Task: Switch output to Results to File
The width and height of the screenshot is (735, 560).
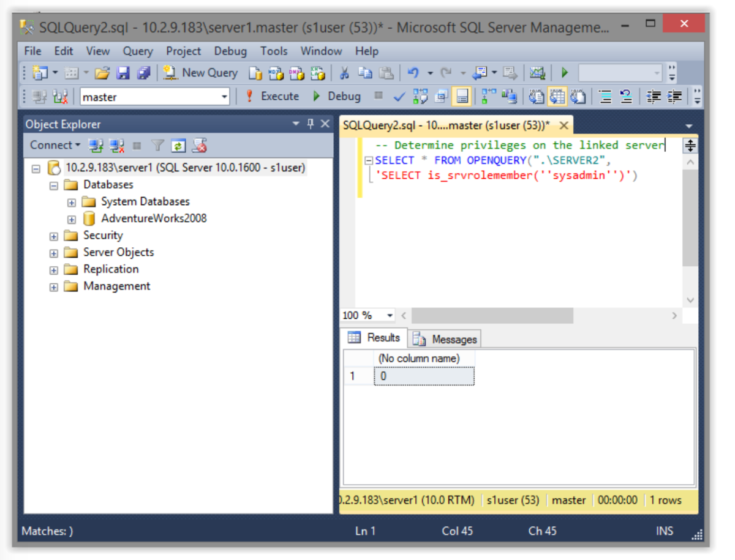Action: click(x=578, y=97)
